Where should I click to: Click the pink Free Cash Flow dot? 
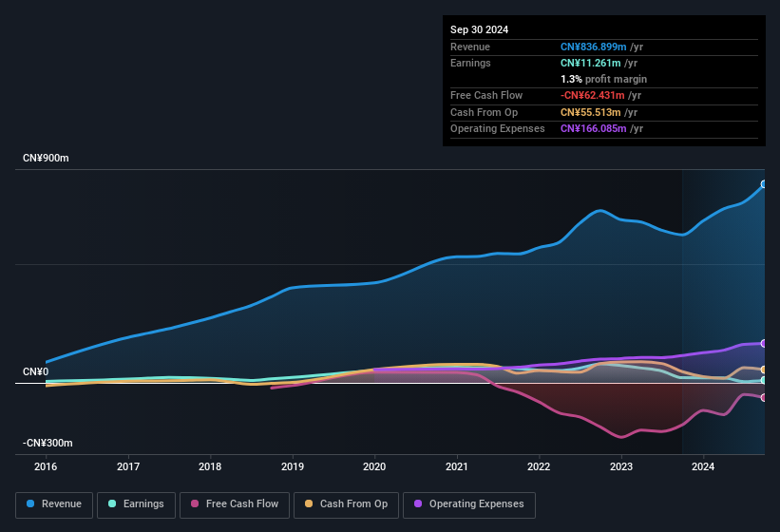[x=195, y=504]
